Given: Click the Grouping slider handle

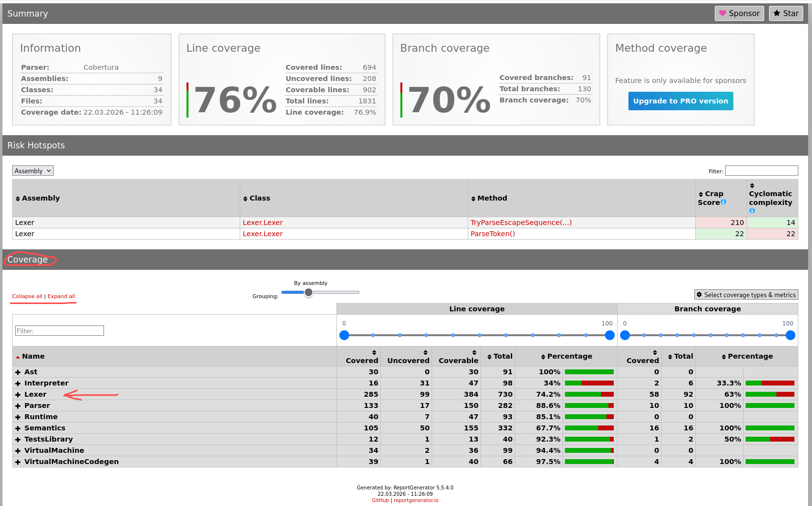Looking at the screenshot, I should click(x=309, y=293).
